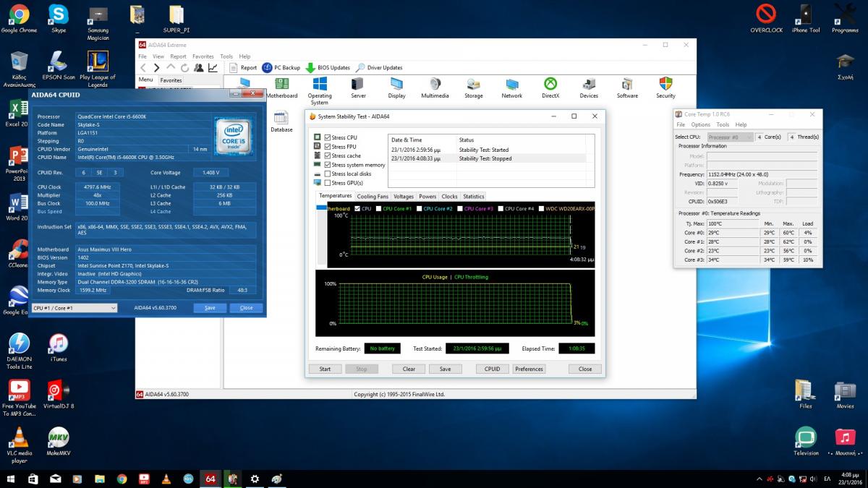The height and width of the screenshot is (488, 868).
Task: Click the Preferences button in Stability Test
Action: pos(529,369)
